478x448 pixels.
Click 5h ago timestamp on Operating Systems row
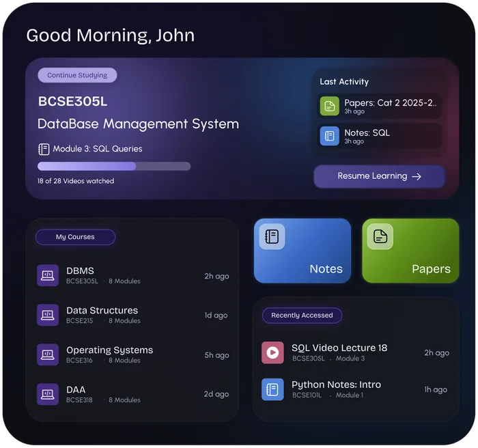coord(216,355)
